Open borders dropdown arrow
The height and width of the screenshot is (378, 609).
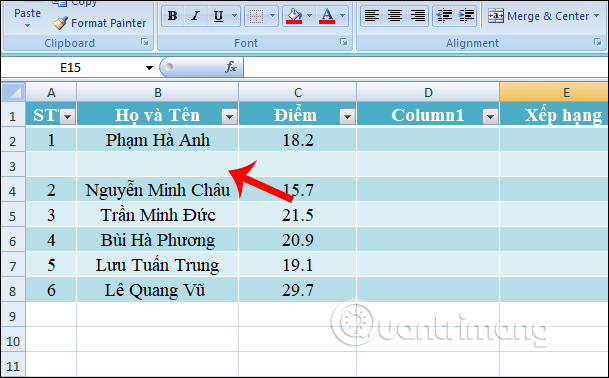tap(272, 16)
